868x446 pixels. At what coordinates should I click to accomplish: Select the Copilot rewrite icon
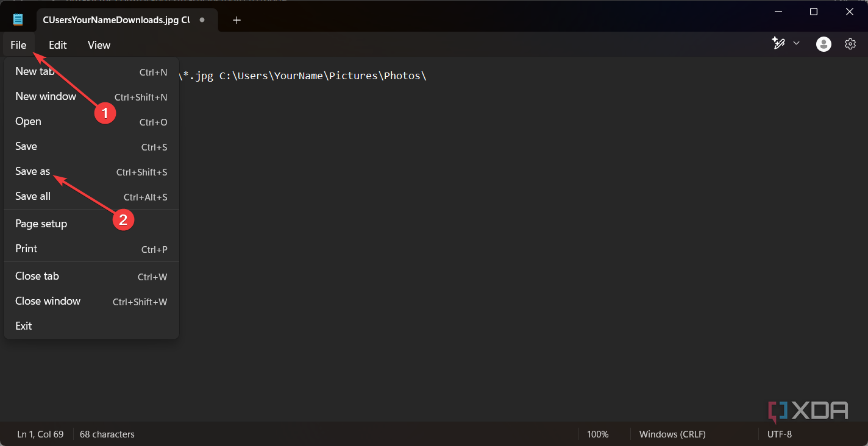pyautogui.click(x=778, y=43)
